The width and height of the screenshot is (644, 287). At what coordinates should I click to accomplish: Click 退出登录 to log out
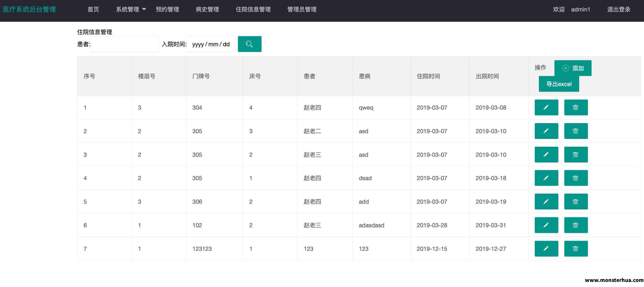(x=619, y=9)
